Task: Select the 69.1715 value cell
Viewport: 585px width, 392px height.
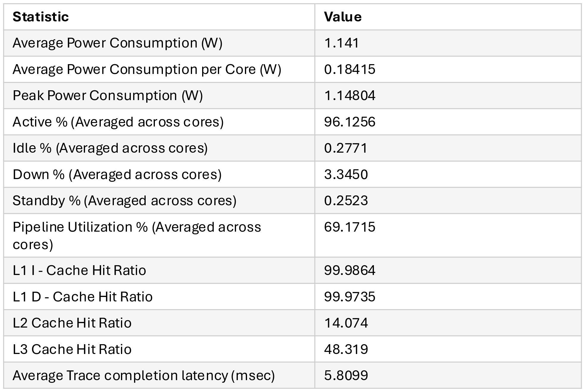Action: coord(350,227)
